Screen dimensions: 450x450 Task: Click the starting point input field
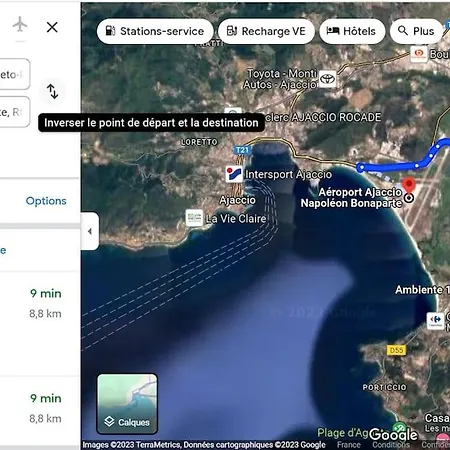click(15, 74)
